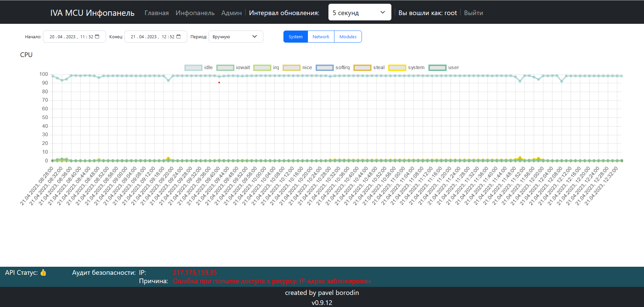644x307 pixels.
Task: Select the System tab
Action: [296, 37]
